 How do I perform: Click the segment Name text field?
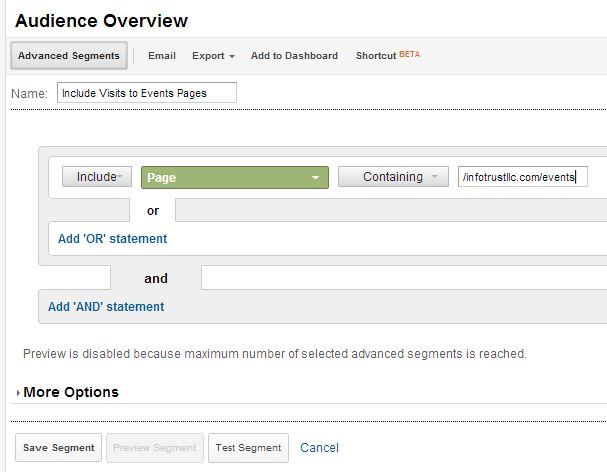(146, 92)
